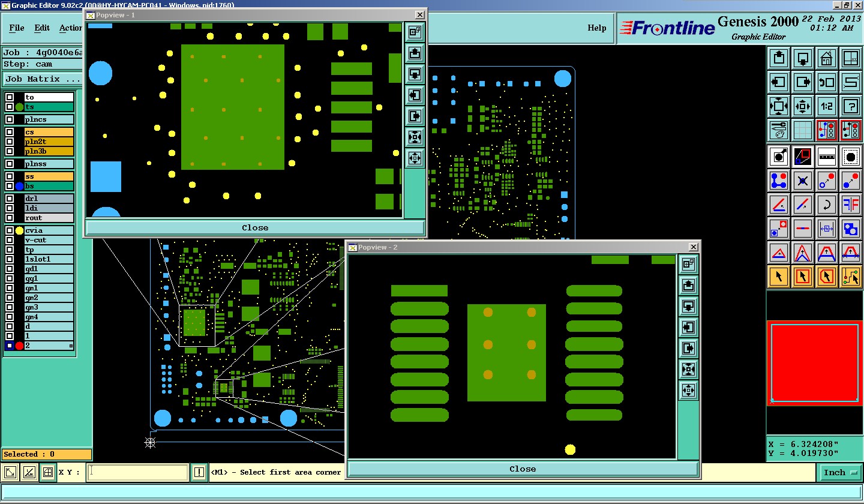The width and height of the screenshot is (864, 504).
Task: Click the zoom out shrinking-arrows icon in main toolbar
Action: pyautogui.click(x=803, y=106)
